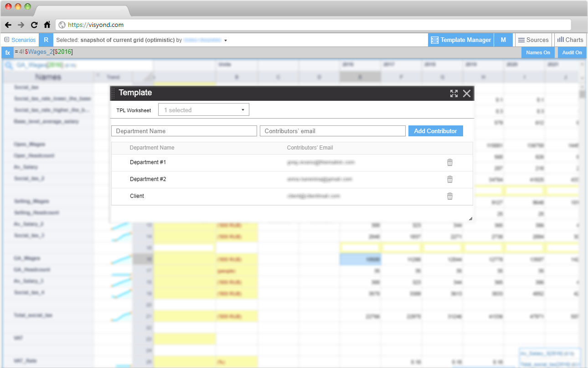Click the macOS yellow minimize window button
The width and height of the screenshot is (588, 368).
point(18,7)
